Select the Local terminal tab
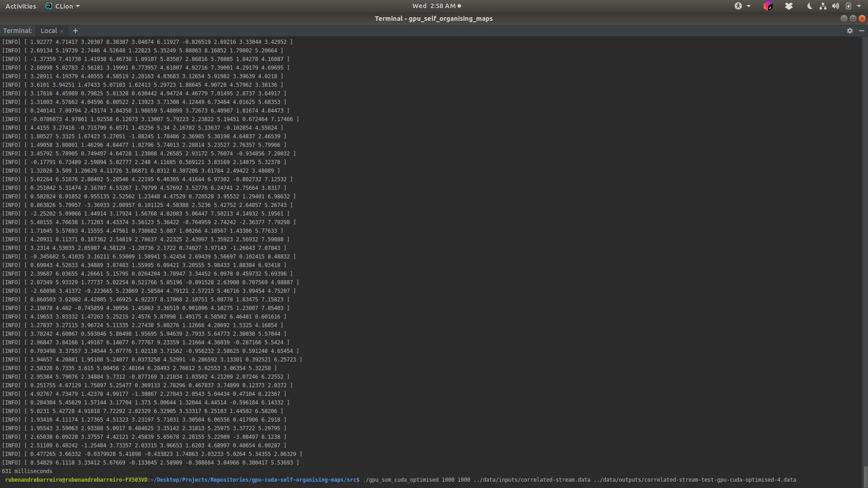The image size is (868, 488). tap(48, 31)
